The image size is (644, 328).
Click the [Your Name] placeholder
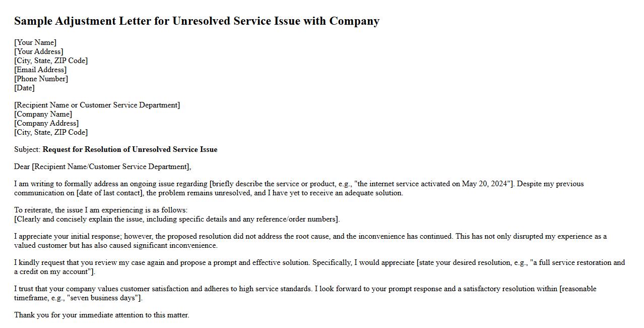tap(35, 42)
